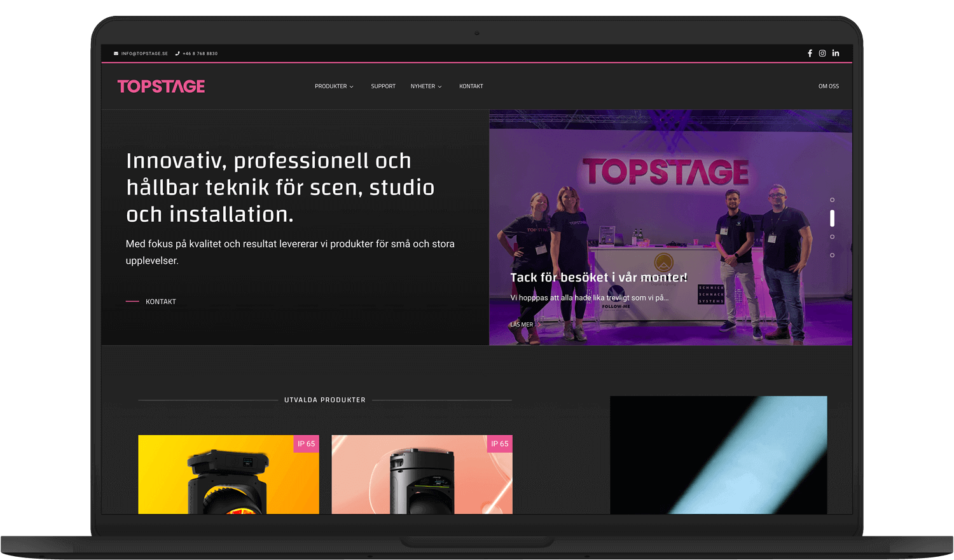This screenshot has height=560, width=954.
Task: Expand the Produkter dropdown chevron
Action: click(x=351, y=86)
